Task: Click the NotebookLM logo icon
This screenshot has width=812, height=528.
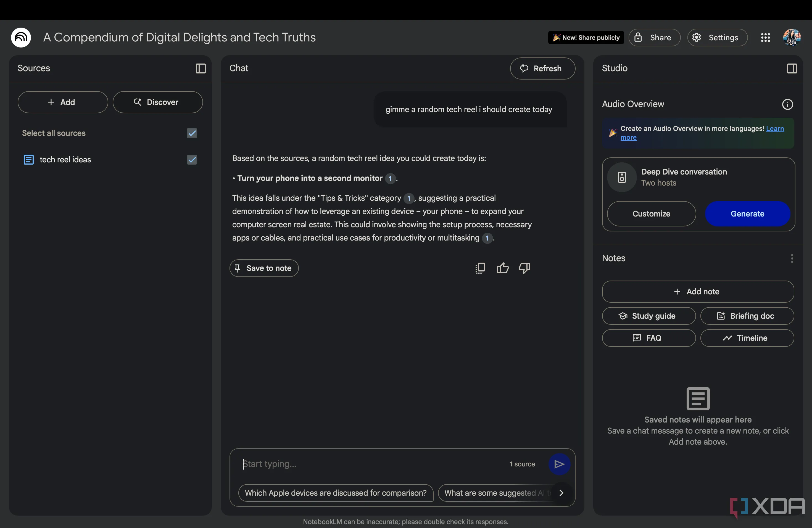Action: pyautogui.click(x=21, y=38)
